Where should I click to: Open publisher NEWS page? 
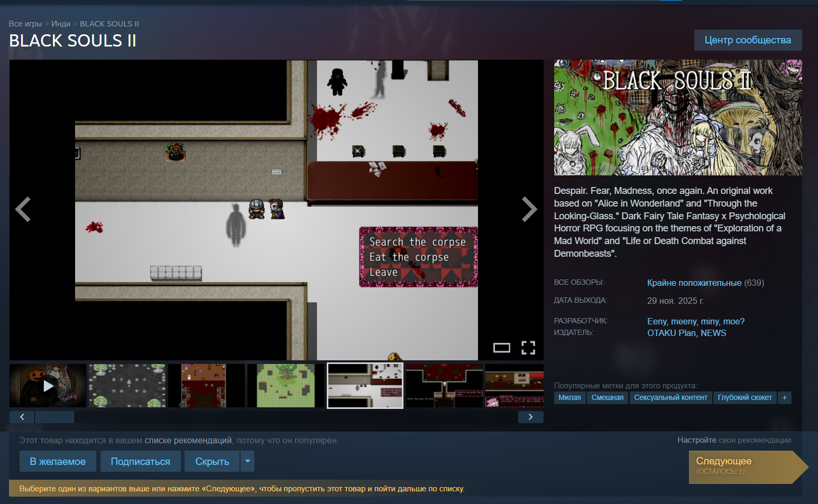[713, 333]
